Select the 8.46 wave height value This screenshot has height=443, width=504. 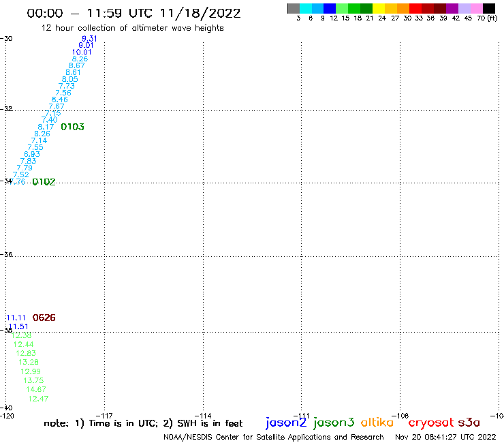[60, 100]
